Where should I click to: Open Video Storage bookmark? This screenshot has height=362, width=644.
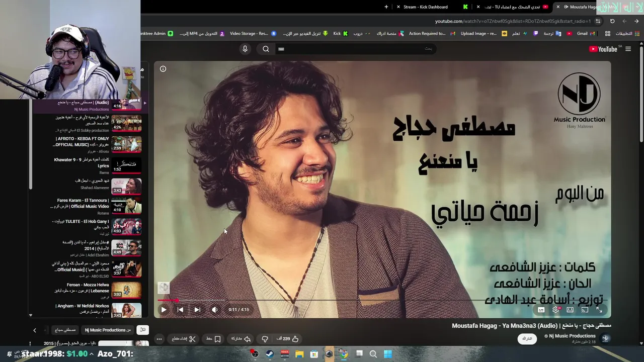253,34
